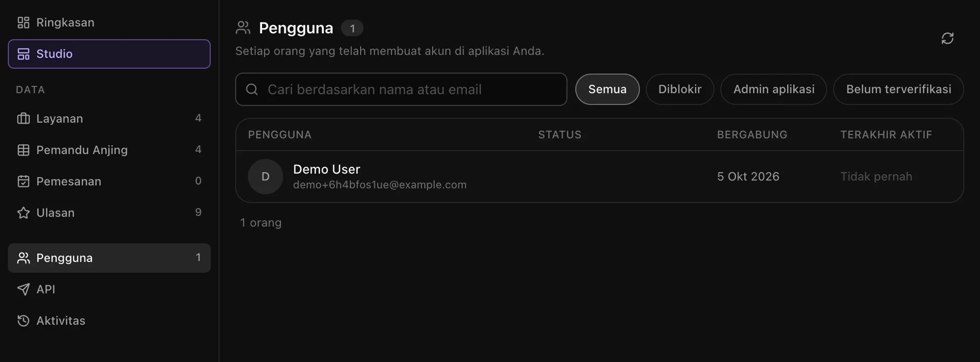Click the Tidak pernah last-active value
Image resolution: width=980 pixels, height=362 pixels.
pos(876,177)
